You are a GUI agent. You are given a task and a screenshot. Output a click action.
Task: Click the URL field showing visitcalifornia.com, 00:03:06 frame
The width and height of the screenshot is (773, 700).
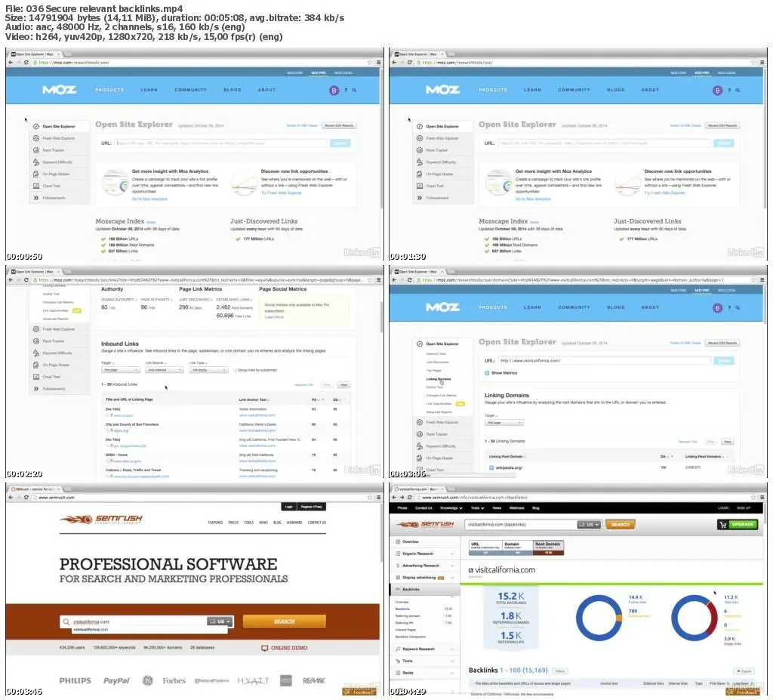pyautogui.click(x=605, y=361)
